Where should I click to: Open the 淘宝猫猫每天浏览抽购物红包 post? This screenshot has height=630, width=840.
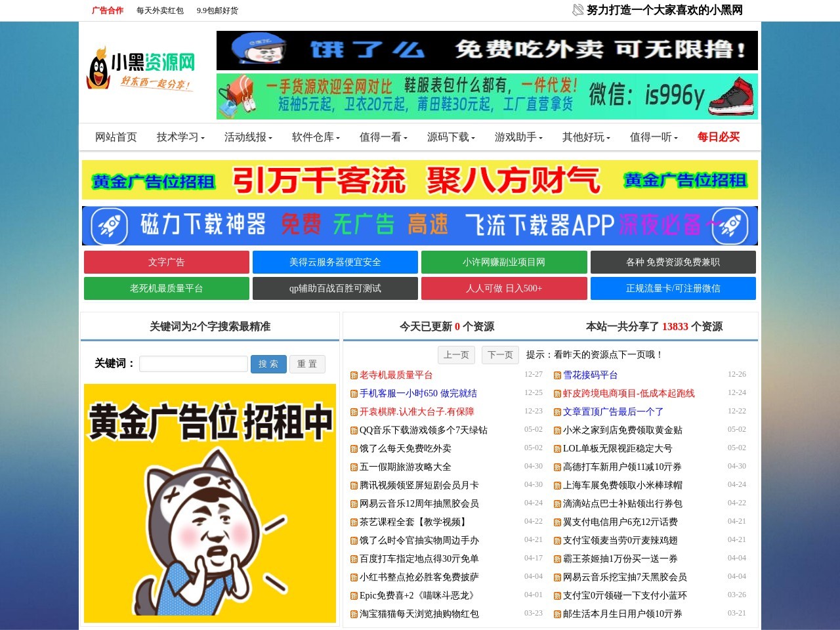point(419,614)
